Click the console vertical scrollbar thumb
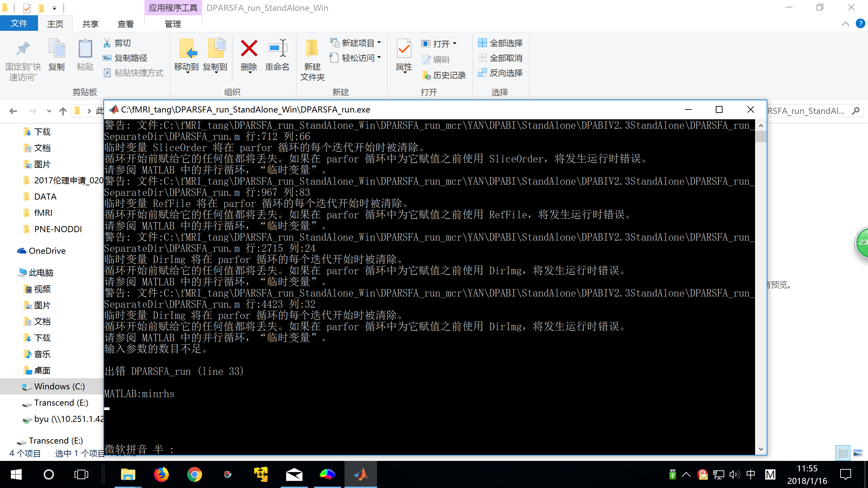Image resolution: width=868 pixels, height=488 pixels. 761,137
